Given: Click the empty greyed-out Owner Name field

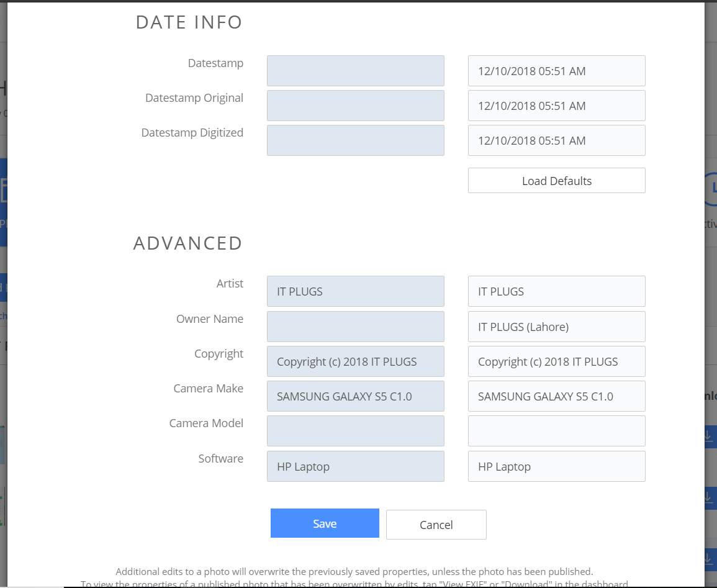Looking at the screenshot, I should [355, 327].
